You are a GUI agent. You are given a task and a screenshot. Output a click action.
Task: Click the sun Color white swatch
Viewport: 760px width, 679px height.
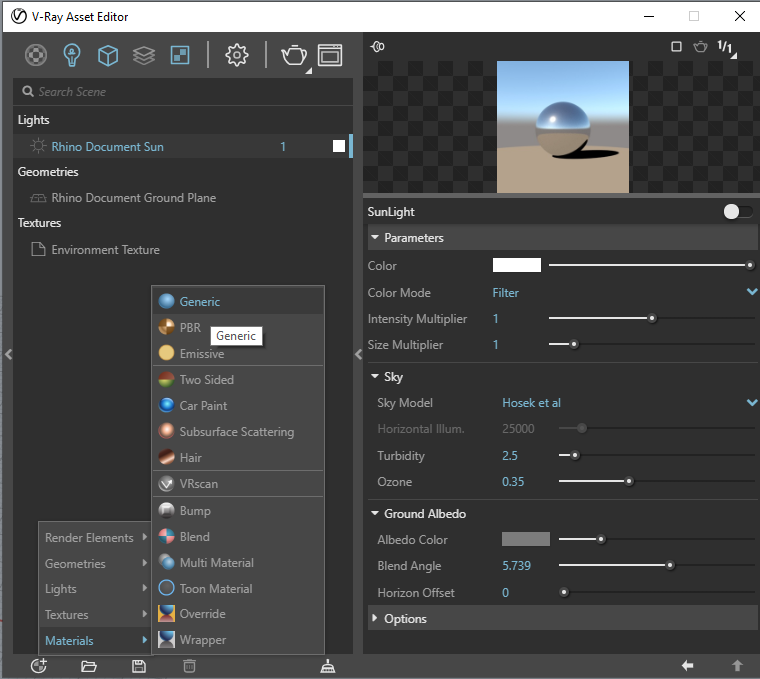coord(517,265)
